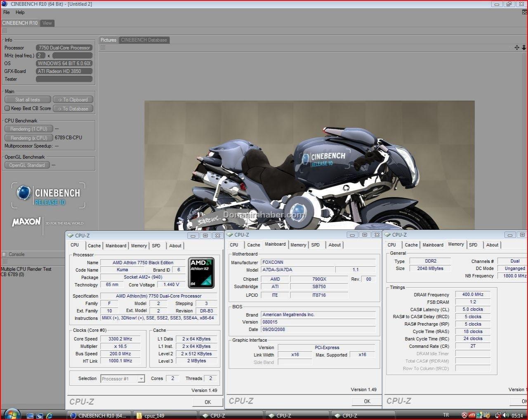
Task: Click the grip handle below the Console header
Action: (x=5, y=262)
